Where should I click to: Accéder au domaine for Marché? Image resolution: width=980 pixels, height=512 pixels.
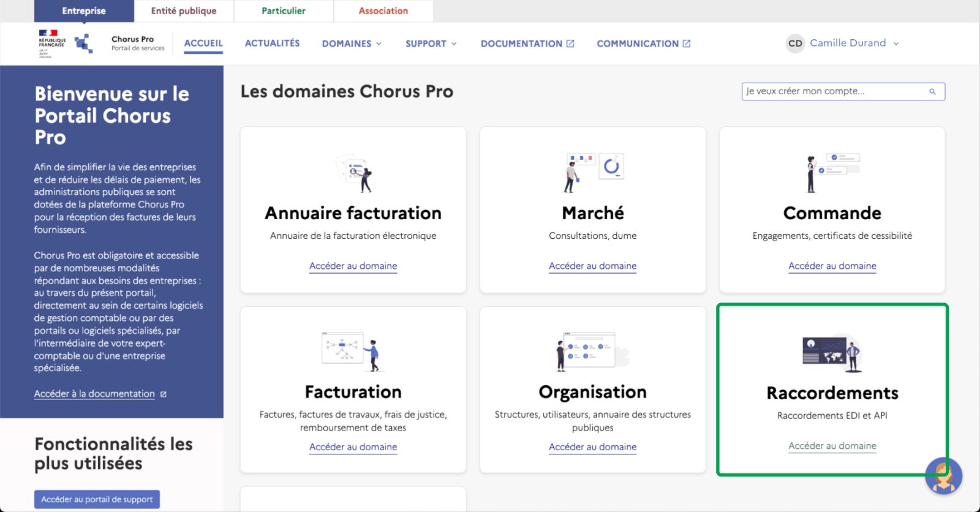point(593,266)
